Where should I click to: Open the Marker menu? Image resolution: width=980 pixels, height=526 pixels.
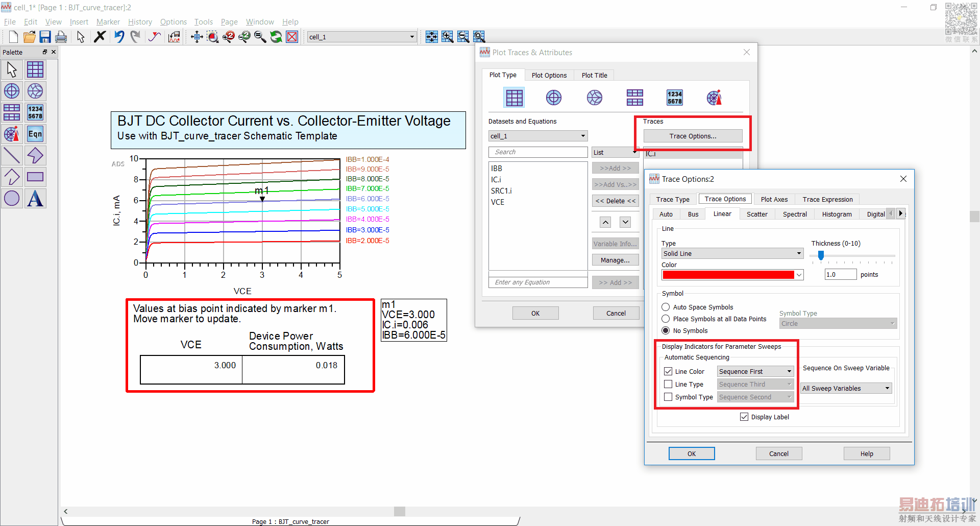108,22
